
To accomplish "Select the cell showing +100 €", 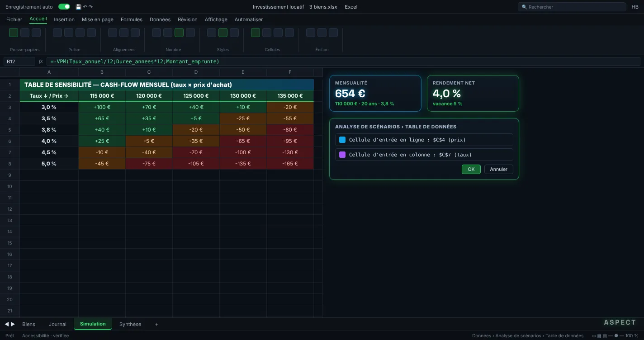I will [102, 107].
